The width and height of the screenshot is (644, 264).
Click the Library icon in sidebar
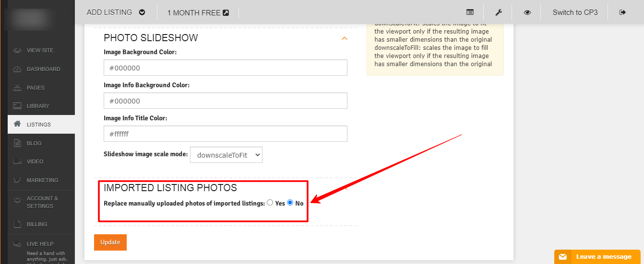pos(18,106)
